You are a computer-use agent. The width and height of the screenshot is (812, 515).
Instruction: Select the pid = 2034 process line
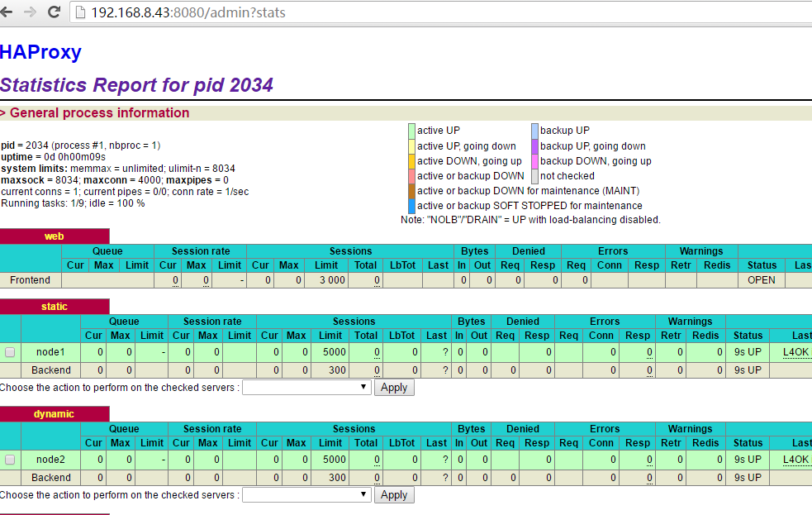pyautogui.click(x=81, y=145)
